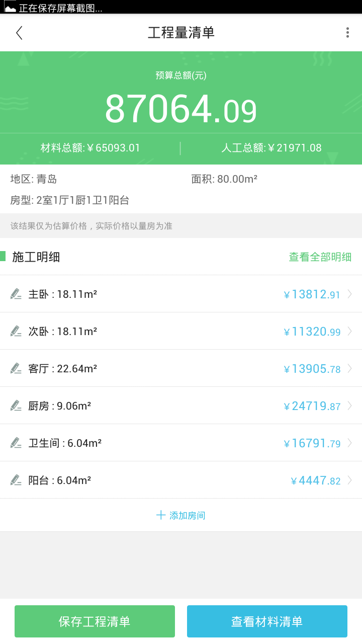This screenshot has width=362, height=644.
Task: Open the 客厅 row price ¥13905.78
Action: pyautogui.click(x=312, y=369)
